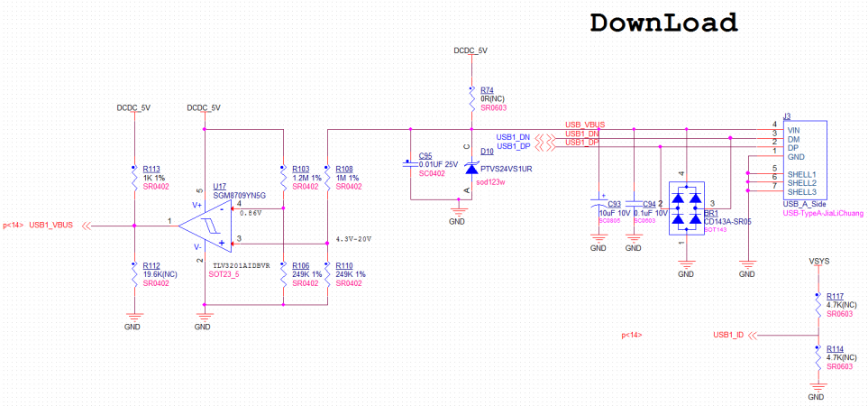This screenshot has height=406, width=868.
Task: Click the blue USB1_DN port label
Action: coord(513,137)
